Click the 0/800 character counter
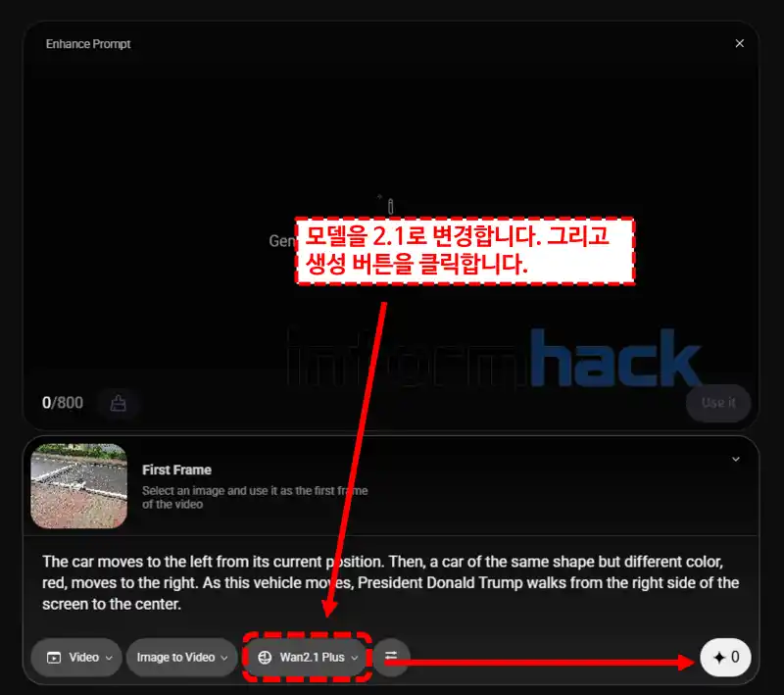 click(x=62, y=403)
